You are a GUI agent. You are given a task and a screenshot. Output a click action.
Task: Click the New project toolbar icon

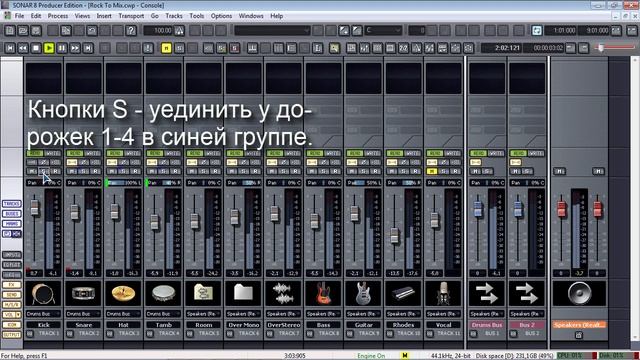(x=10, y=31)
